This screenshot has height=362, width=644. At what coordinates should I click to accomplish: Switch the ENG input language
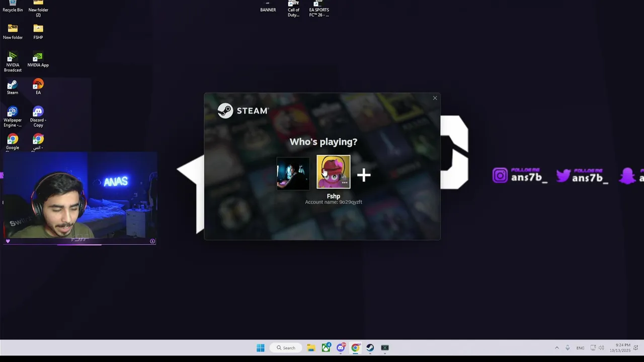coord(580,348)
